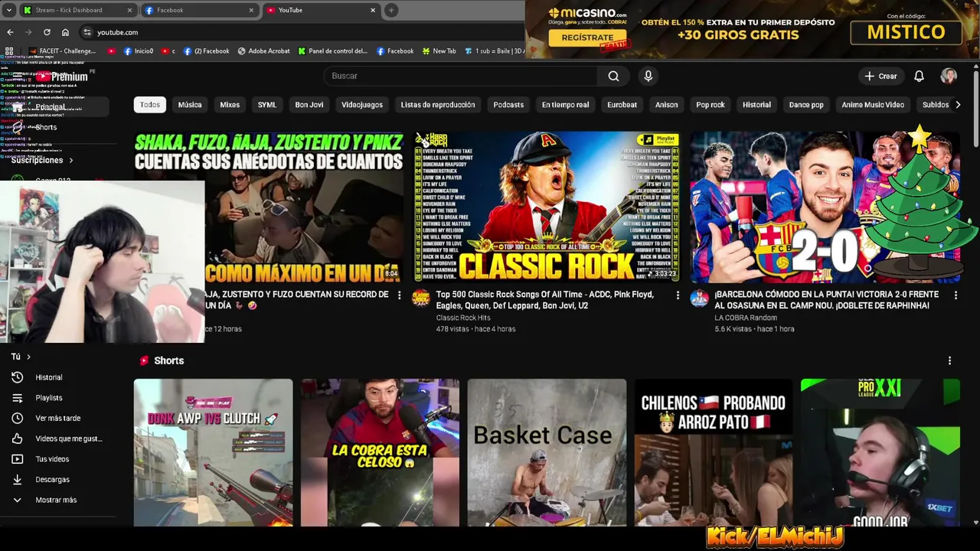Select the Dance pop filter chip
980x551 pixels.
[806, 105]
